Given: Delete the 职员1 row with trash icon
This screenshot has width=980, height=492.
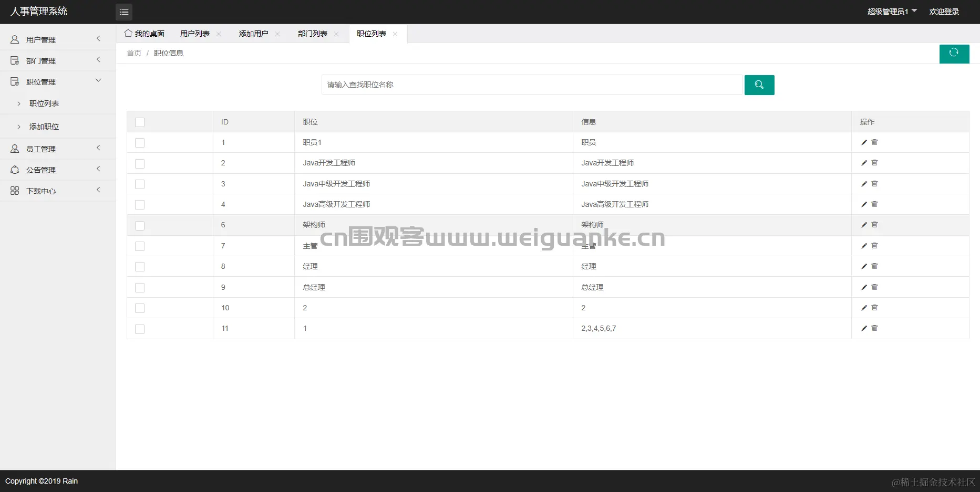Looking at the screenshot, I should pos(875,142).
